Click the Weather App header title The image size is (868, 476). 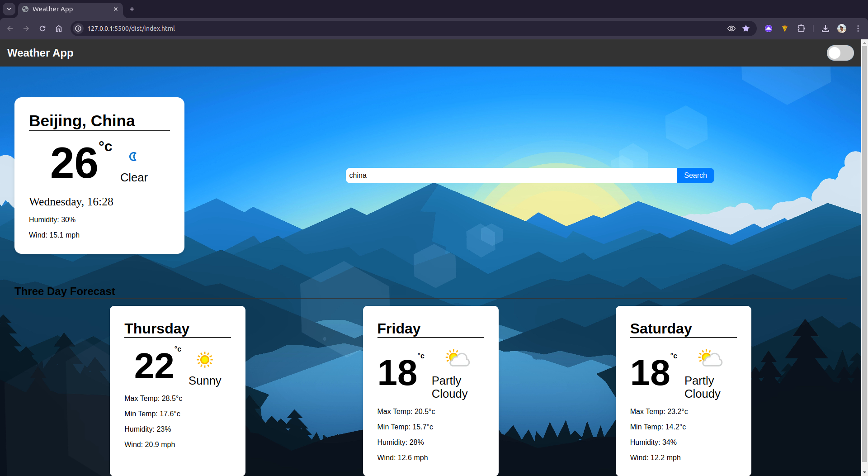pyautogui.click(x=40, y=53)
